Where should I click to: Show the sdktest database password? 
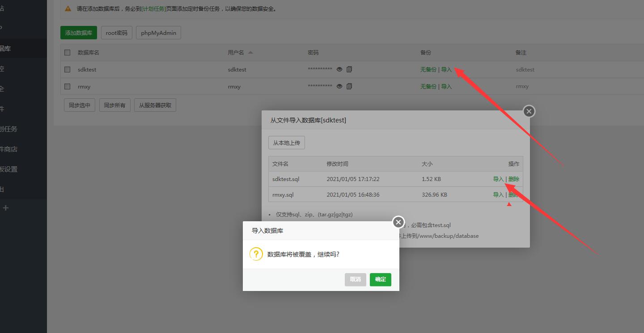pos(339,69)
